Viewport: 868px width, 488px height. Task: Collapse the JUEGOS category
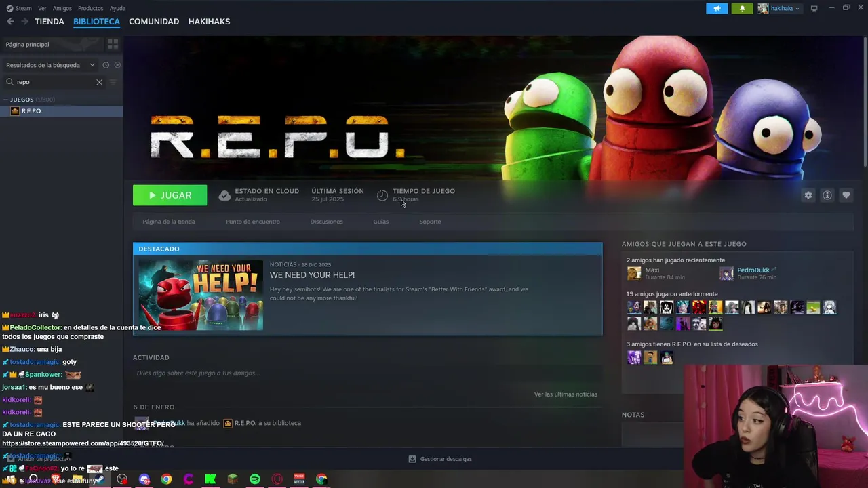[x=6, y=100]
